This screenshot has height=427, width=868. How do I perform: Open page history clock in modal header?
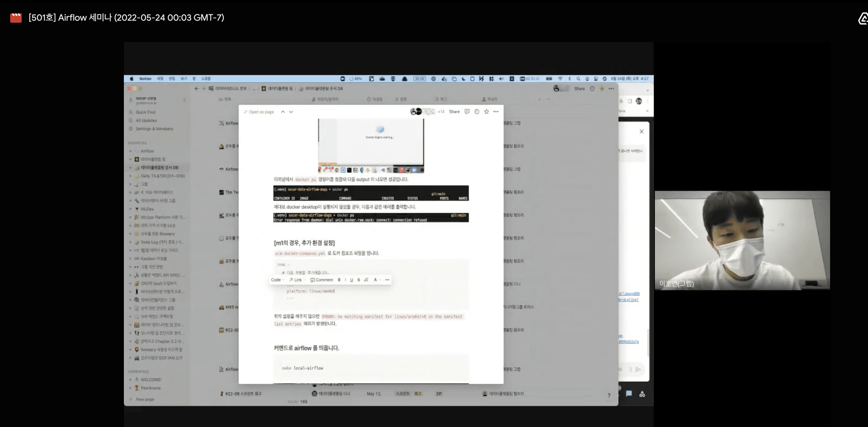point(476,111)
